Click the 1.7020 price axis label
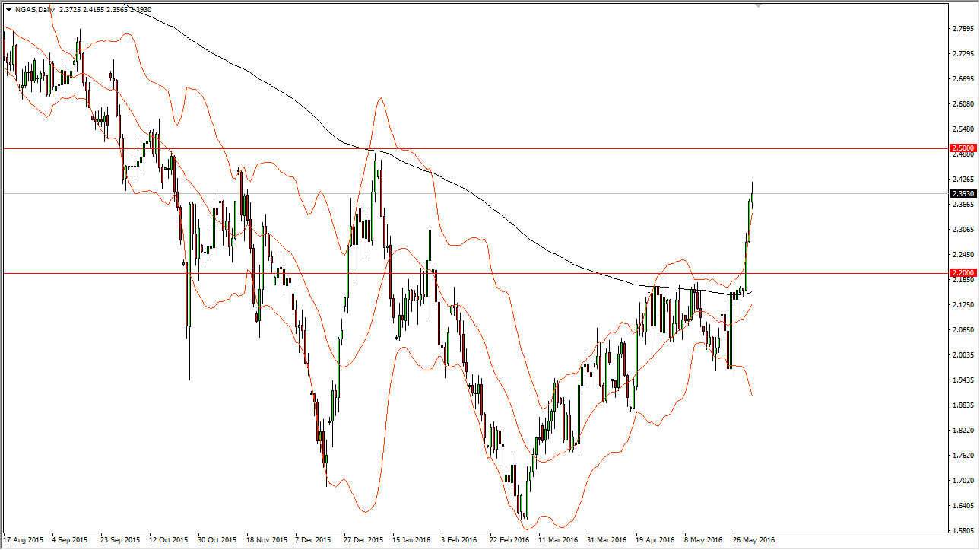Screen dimensions: 980x550 (x=963, y=481)
